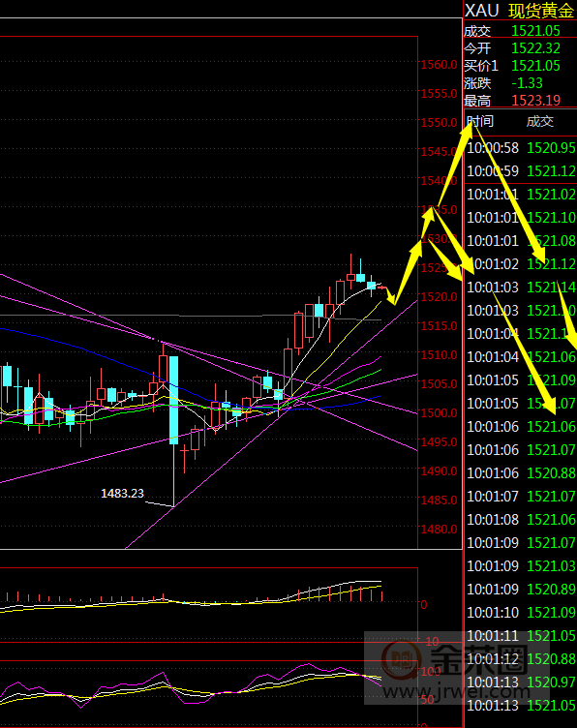Click the 1480.0 price axis label
The image size is (577, 728).
(440, 529)
